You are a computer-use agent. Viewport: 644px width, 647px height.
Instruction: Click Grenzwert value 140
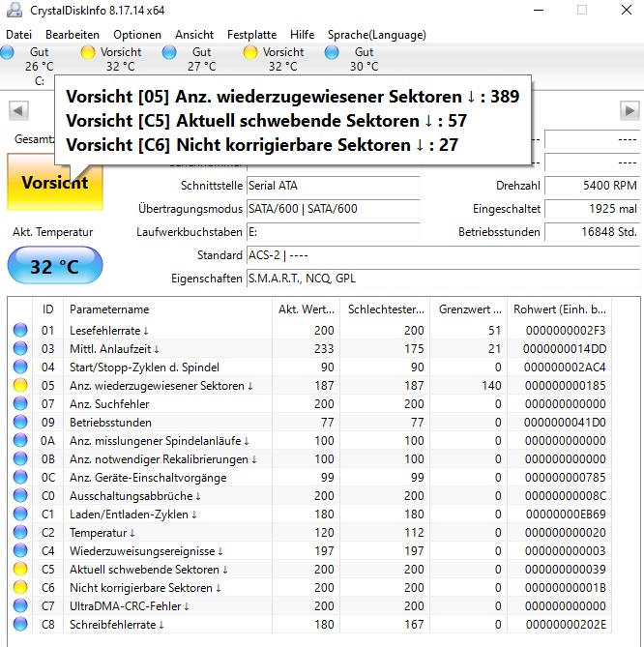[x=491, y=385]
